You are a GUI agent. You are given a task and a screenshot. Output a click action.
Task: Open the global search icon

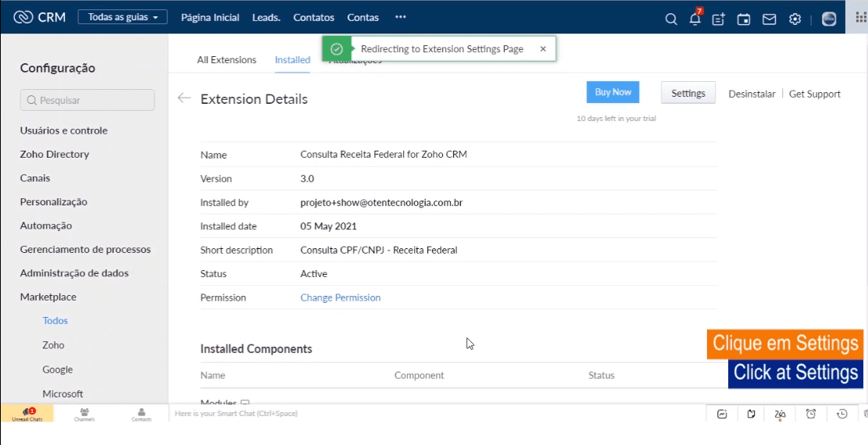point(670,19)
